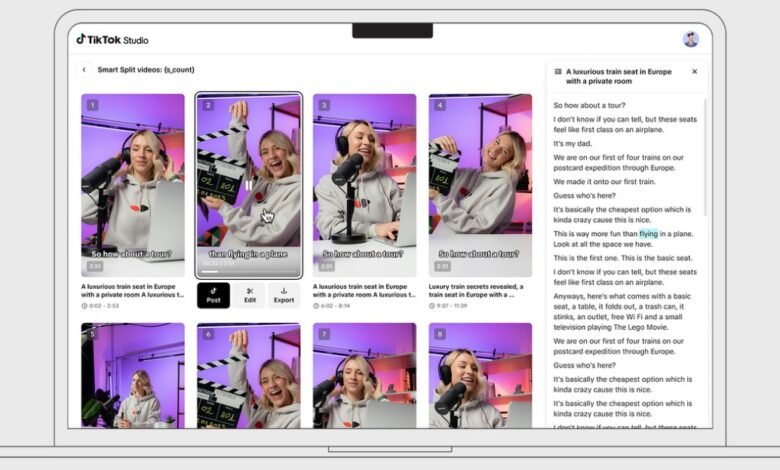
Task: Click the TikTok Studio logo
Action: tap(112, 40)
